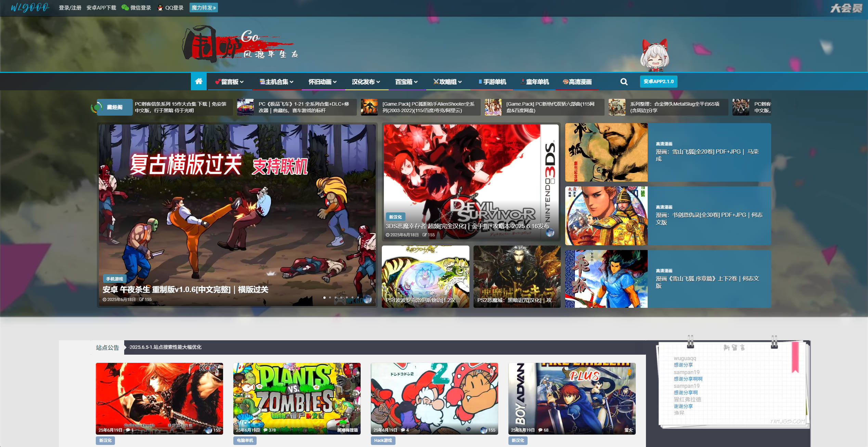Click the Hack游戏 category tag

[383, 441]
